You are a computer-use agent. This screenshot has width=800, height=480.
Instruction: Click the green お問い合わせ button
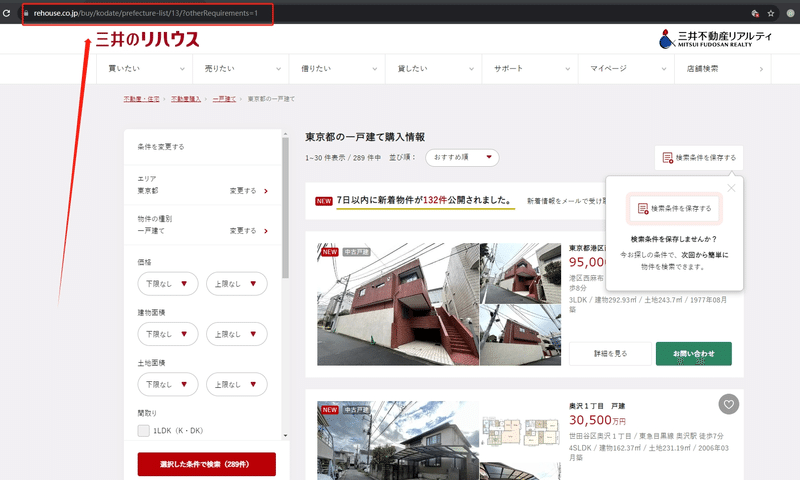tap(693, 353)
